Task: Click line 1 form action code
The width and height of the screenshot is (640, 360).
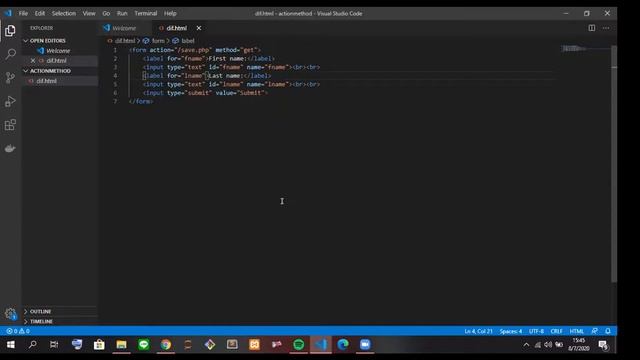Action: [195, 50]
